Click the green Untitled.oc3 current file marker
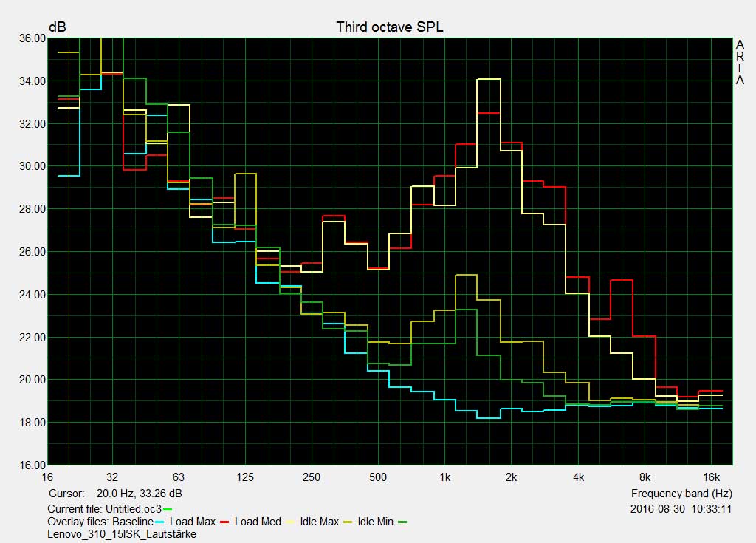 pos(168,509)
